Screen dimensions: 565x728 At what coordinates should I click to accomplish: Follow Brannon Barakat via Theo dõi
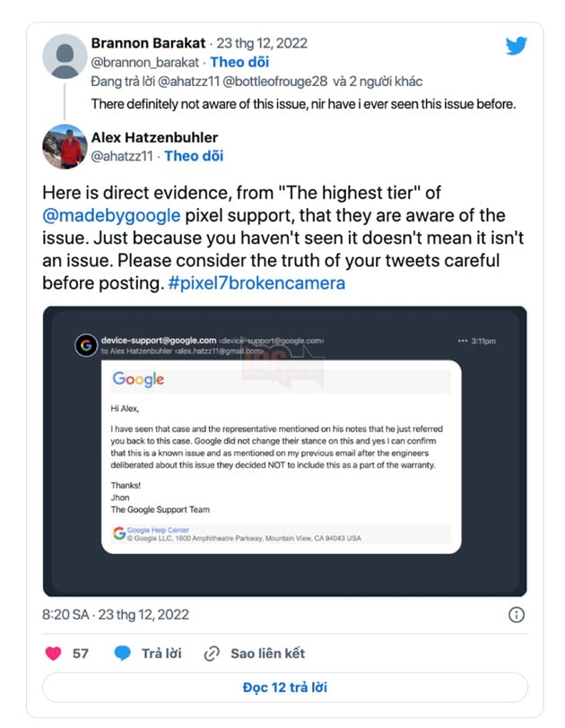(239, 62)
